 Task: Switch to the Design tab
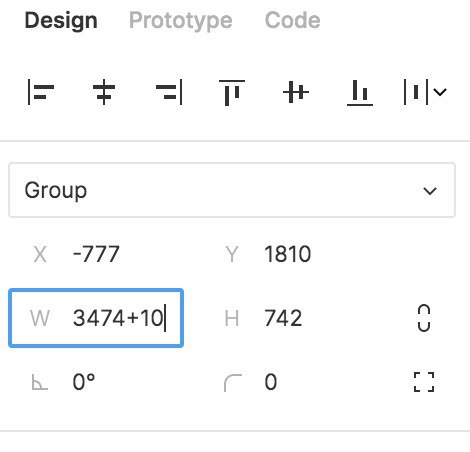[x=61, y=21]
